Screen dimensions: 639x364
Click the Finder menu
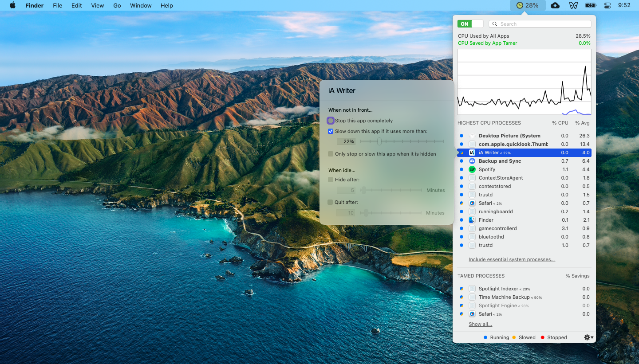click(x=34, y=5)
